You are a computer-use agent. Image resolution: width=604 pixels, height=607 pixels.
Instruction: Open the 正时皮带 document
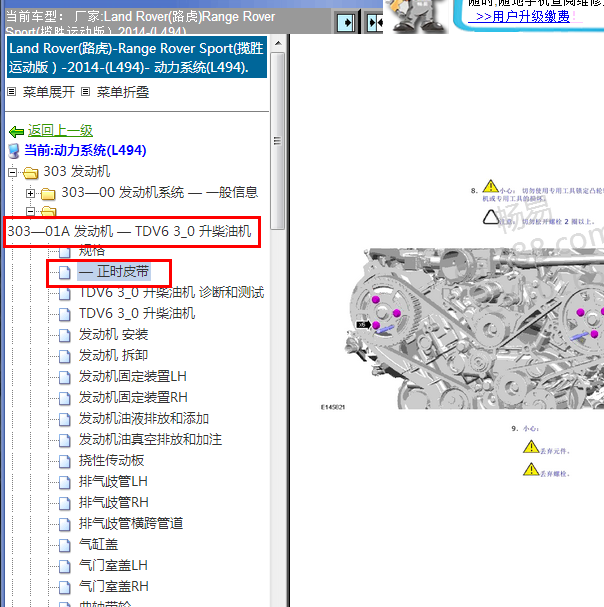(x=114, y=271)
